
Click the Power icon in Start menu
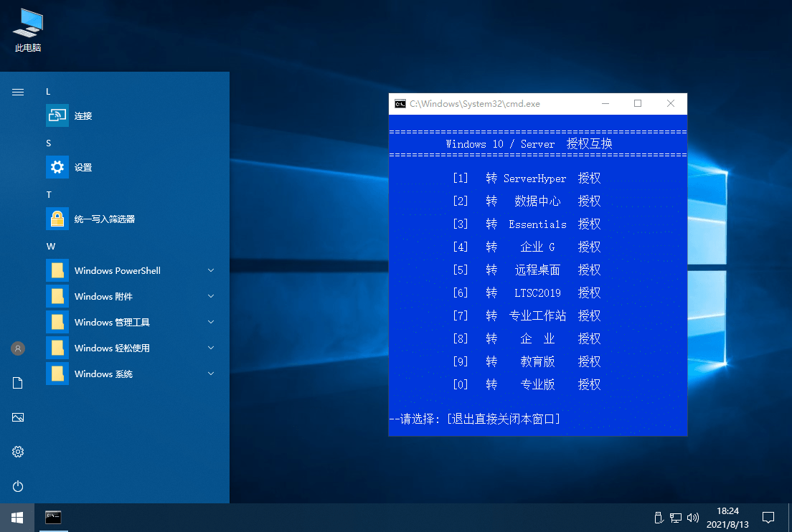point(17,486)
